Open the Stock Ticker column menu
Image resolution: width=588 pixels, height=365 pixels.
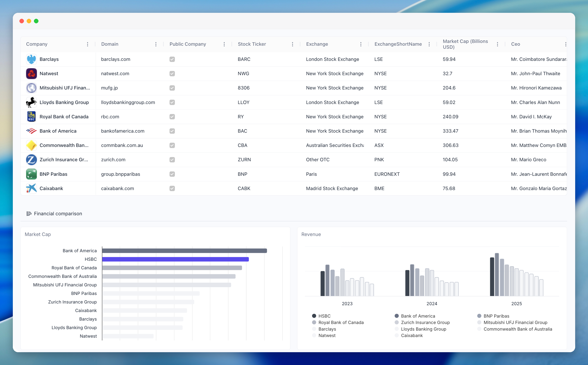click(x=293, y=44)
